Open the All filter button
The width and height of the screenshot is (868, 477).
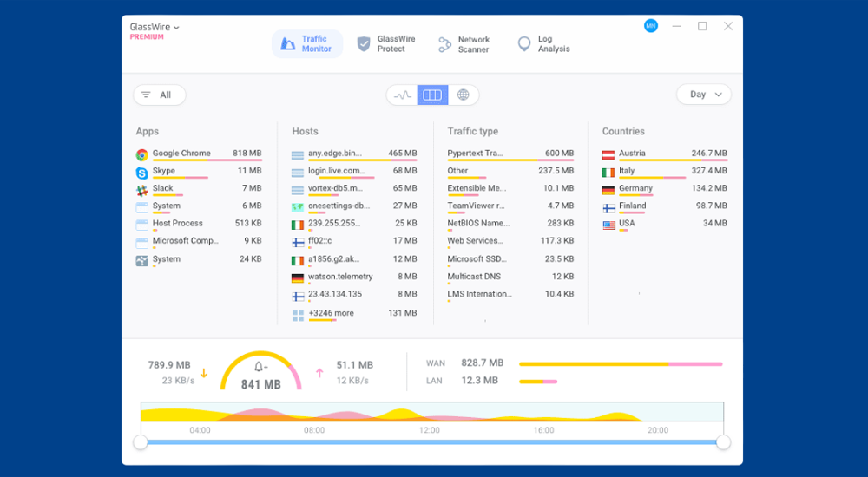coord(160,95)
